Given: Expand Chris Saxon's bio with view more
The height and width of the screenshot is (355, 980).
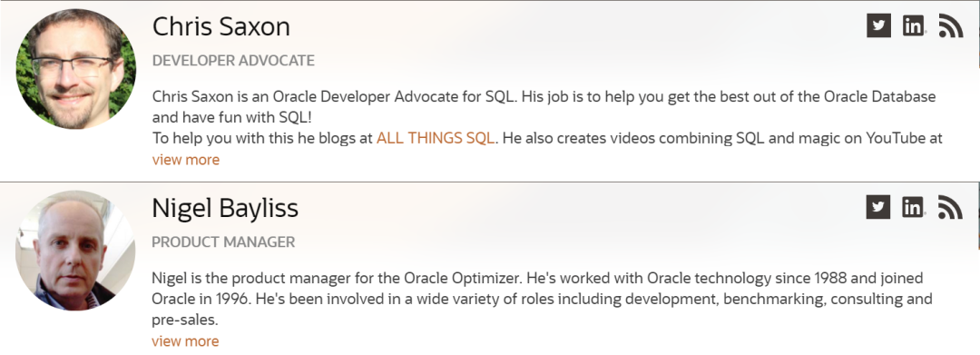Looking at the screenshot, I should (186, 160).
